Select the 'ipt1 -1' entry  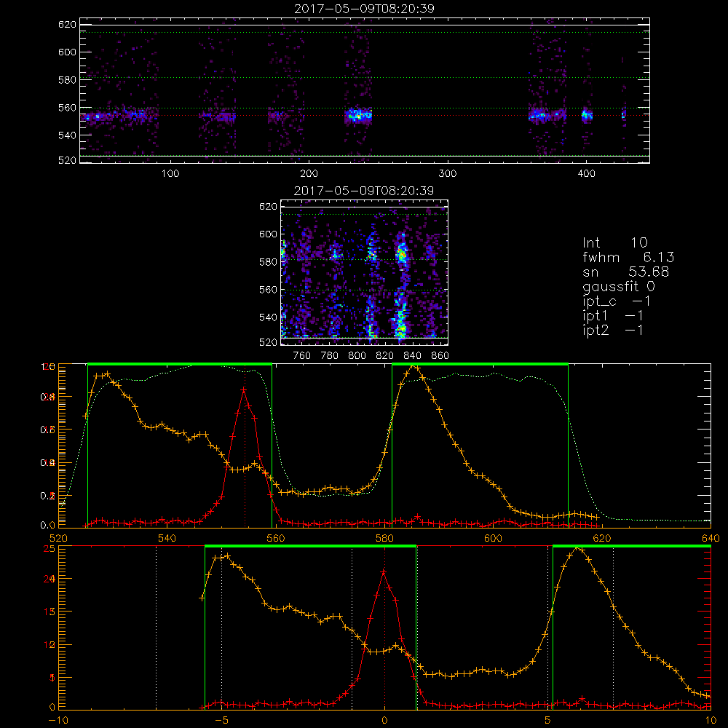tap(613, 316)
